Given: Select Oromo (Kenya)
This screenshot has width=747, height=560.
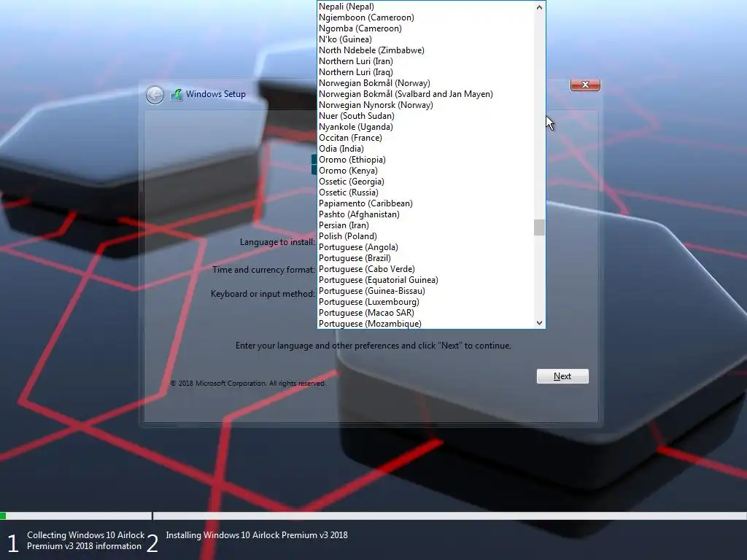Looking at the screenshot, I should tap(426, 171).
